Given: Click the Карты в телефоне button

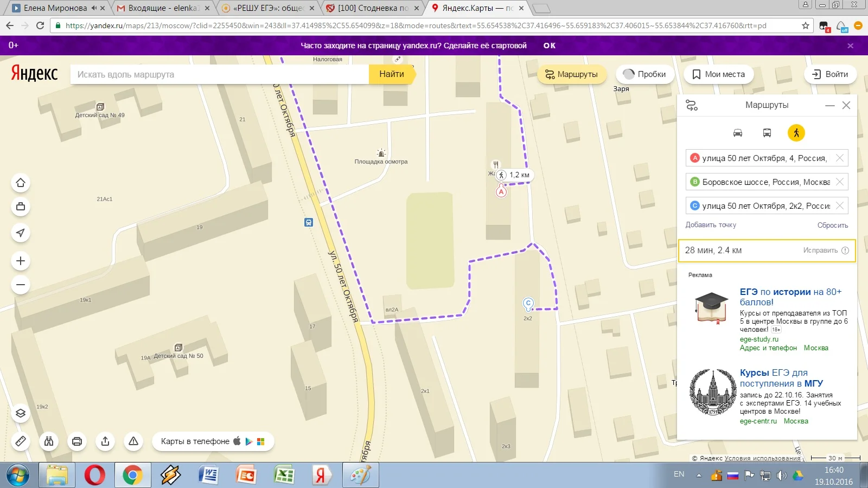Looking at the screenshot, I should coord(213,441).
